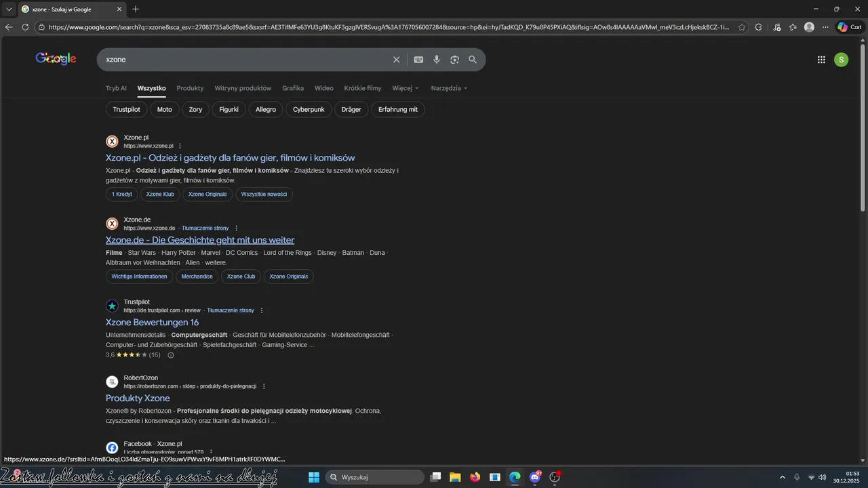
Task: Click the Xzone Klub sitelink
Action: coord(160,194)
